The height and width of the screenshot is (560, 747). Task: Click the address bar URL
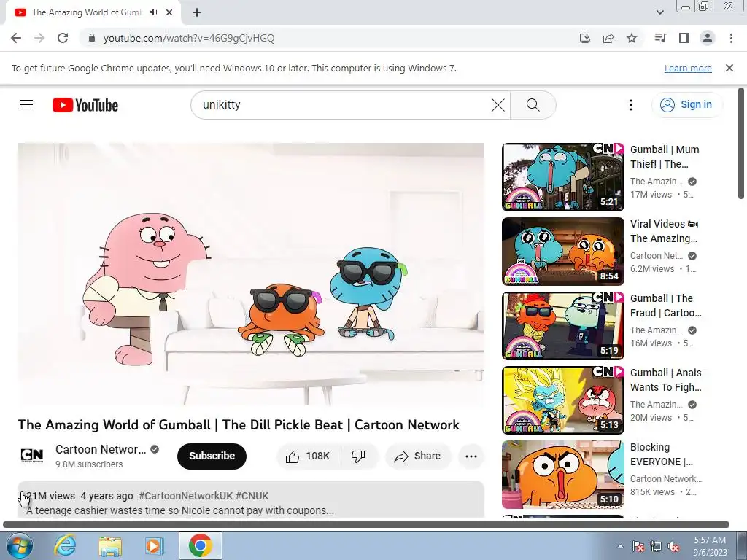(189, 38)
